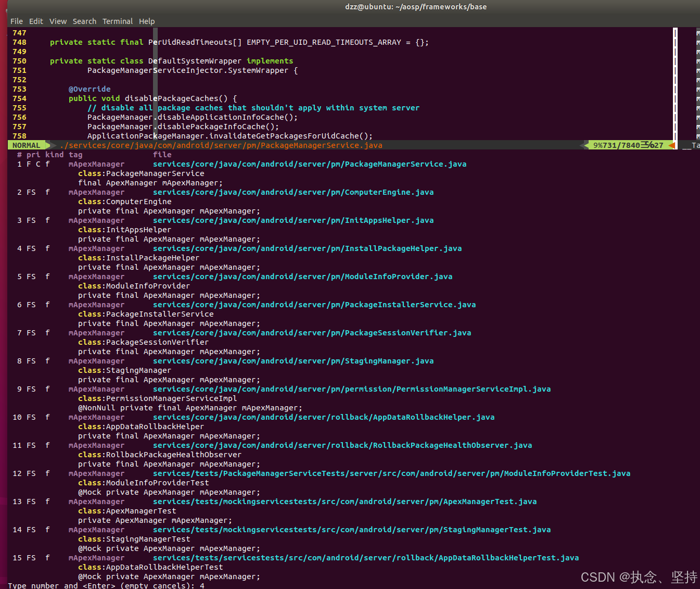The image size is (700, 589).
Task: Open the Search menu
Action: click(84, 21)
